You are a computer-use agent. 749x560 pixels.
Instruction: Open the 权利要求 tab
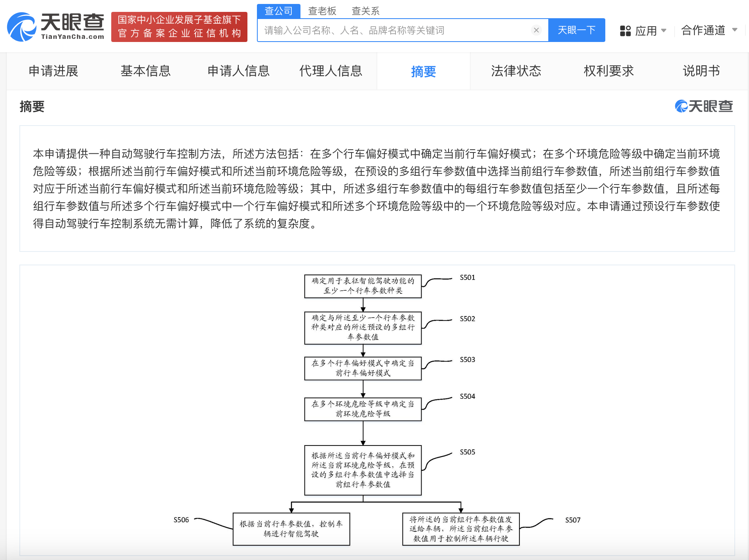coord(608,71)
